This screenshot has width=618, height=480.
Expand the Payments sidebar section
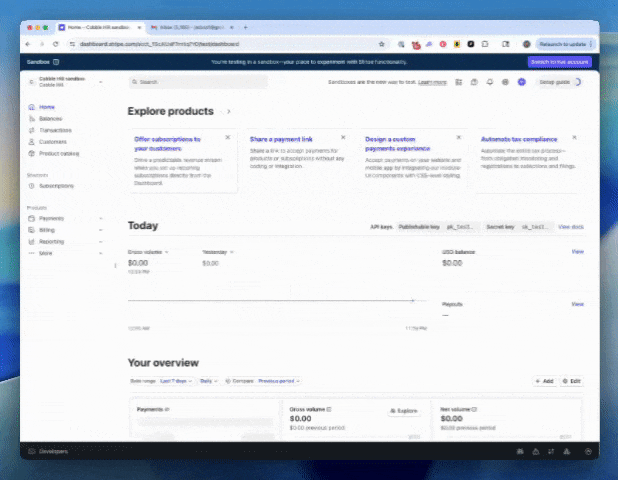click(x=101, y=218)
